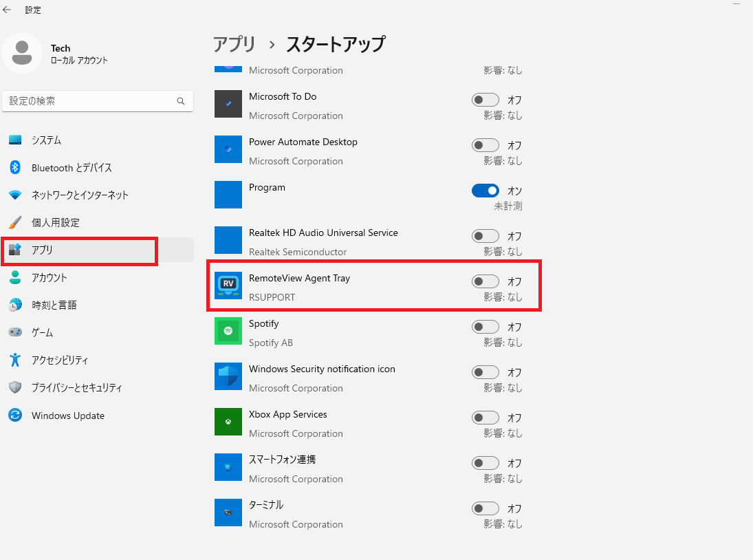
Task: Click the Power Automate Desktop label
Action: (x=303, y=142)
